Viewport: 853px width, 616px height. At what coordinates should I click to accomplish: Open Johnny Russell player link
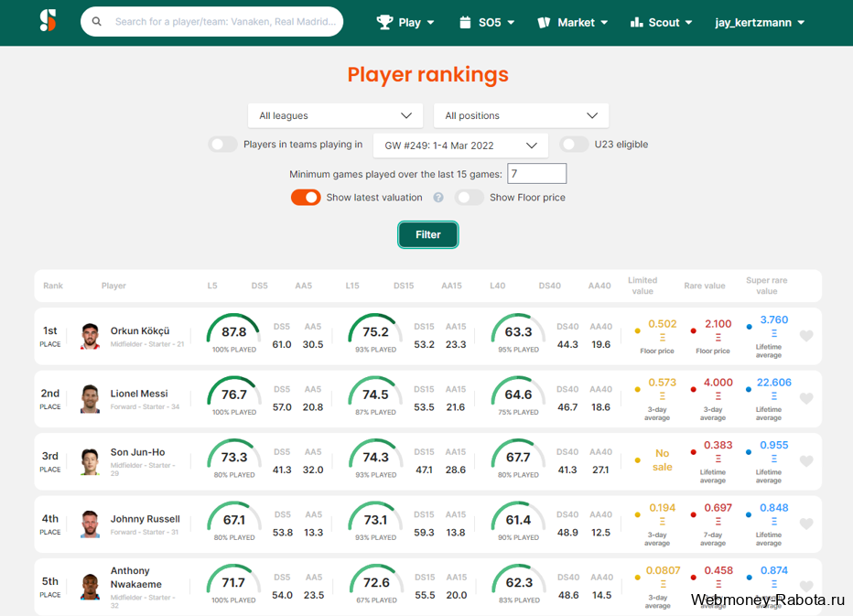click(x=146, y=519)
